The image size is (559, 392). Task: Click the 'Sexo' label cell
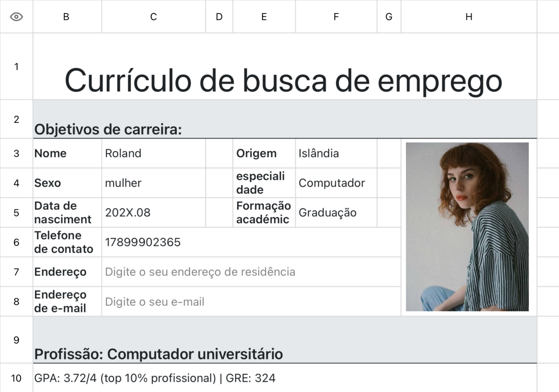(x=67, y=183)
